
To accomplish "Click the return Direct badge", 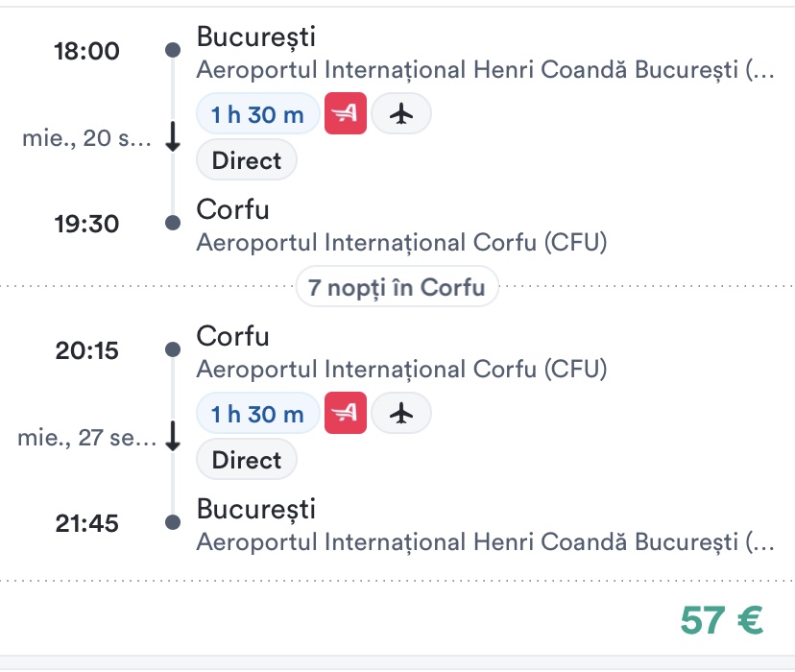I will pos(247,460).
